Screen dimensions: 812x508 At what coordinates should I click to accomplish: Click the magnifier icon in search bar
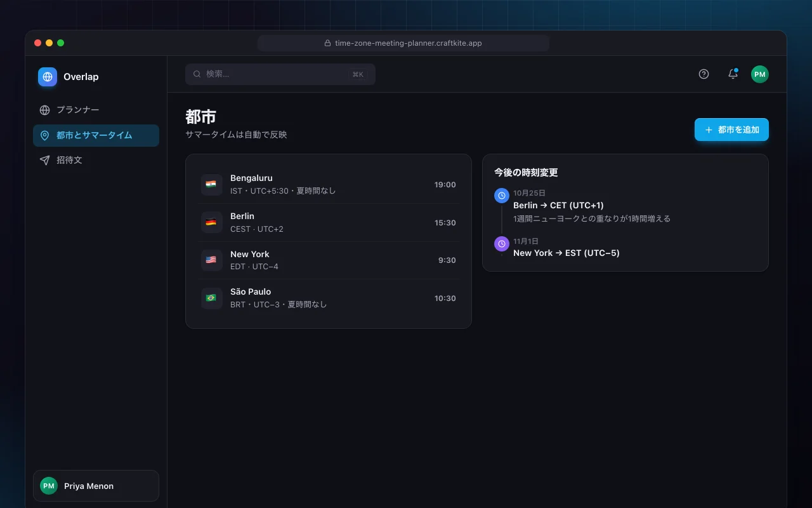[x=197, y=74]
